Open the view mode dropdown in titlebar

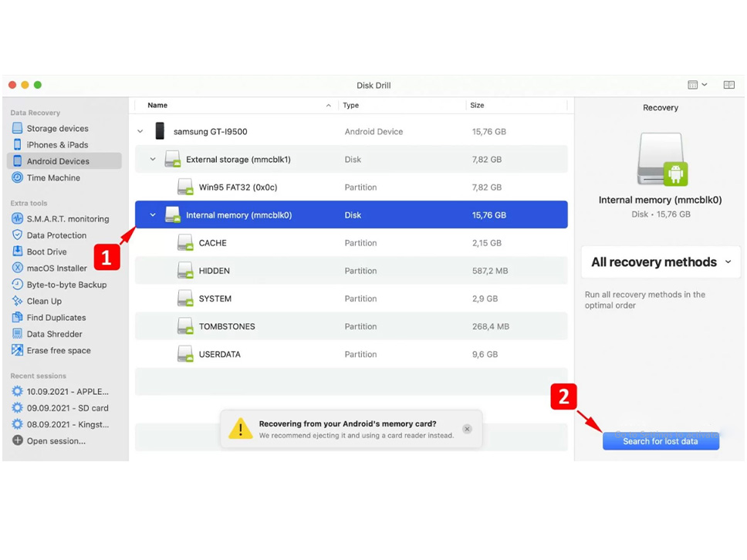pyautogui.click(x=698, y=85)
